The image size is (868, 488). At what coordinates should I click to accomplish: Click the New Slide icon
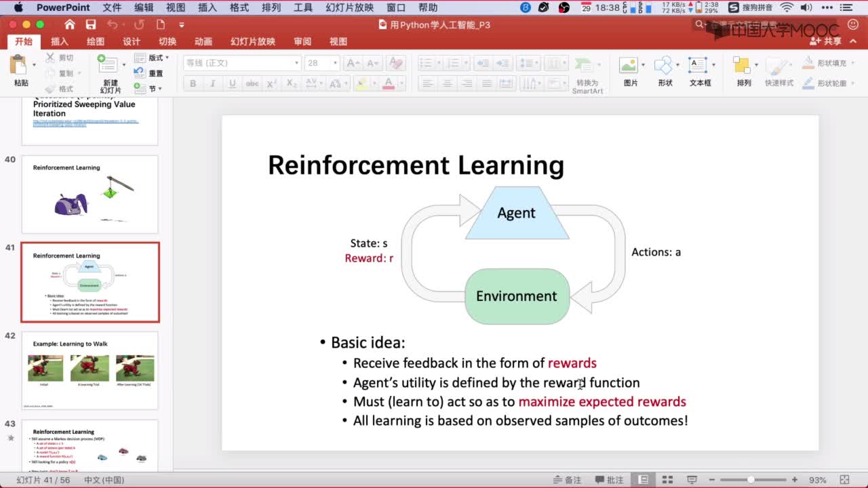pyautogui.click(x=107, y=65)
